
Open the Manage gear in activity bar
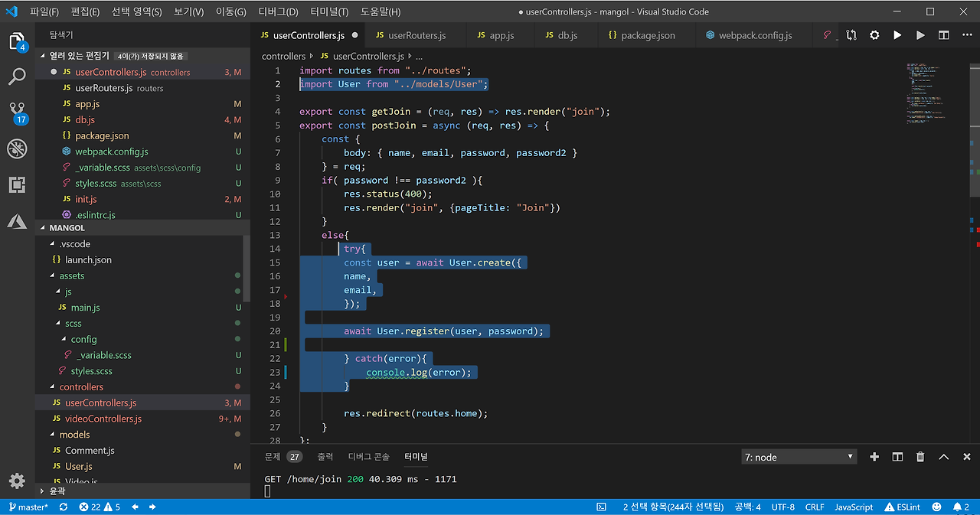pos(17,481)
